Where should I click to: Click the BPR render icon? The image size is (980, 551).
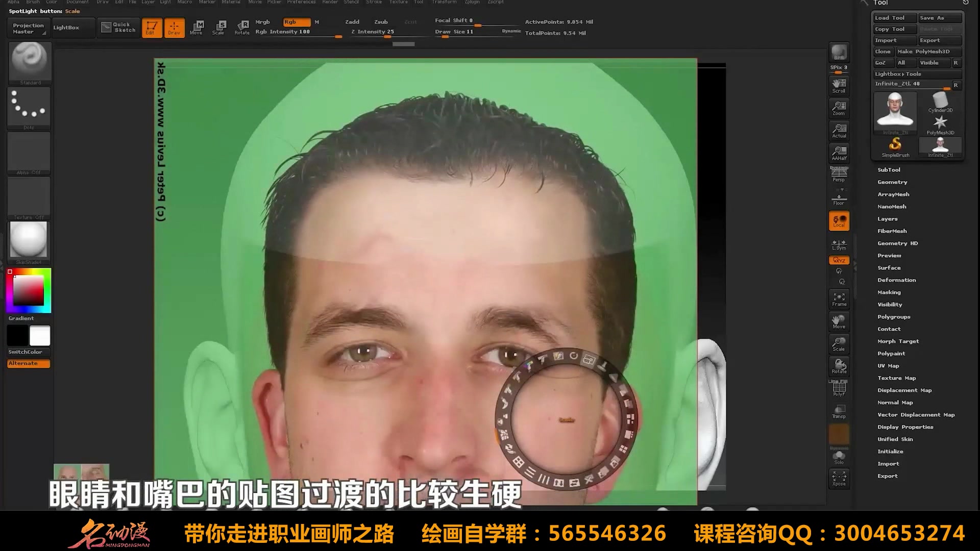point(839,53)
